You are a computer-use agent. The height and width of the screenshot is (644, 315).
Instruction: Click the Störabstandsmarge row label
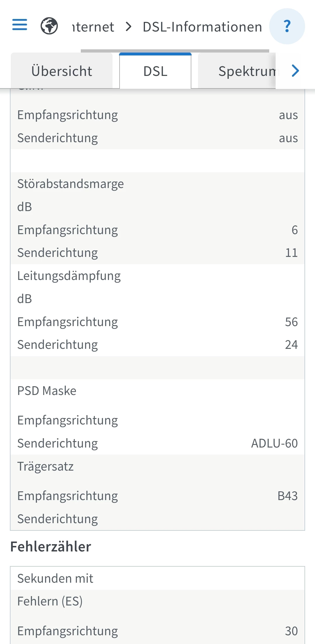click(x=71, y=184)
